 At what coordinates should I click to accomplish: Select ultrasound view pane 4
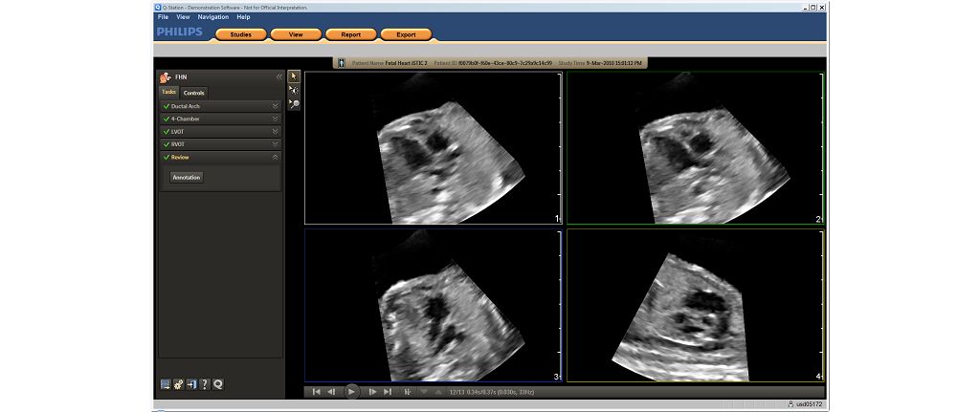[x=696, y=305]
